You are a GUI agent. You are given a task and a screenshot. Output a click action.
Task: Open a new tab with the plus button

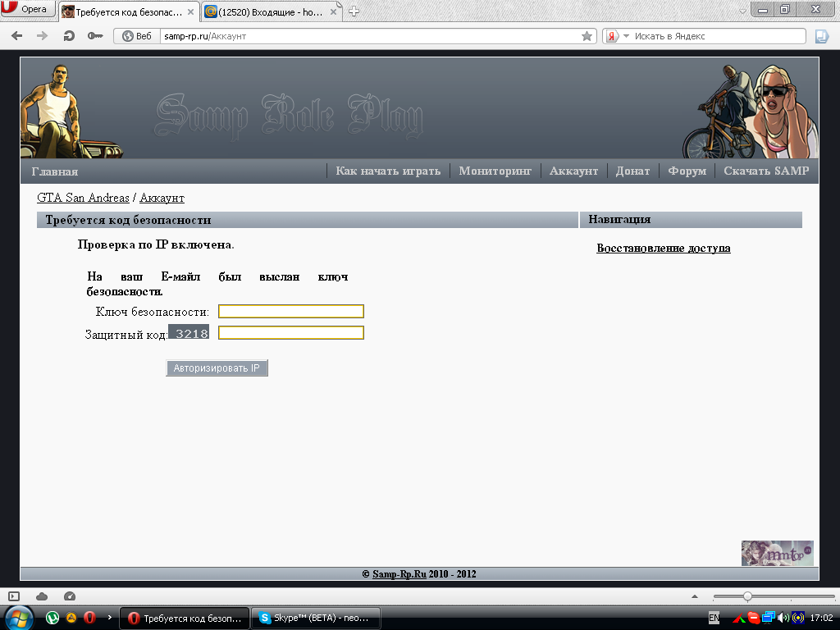click(x=354, y=11)
